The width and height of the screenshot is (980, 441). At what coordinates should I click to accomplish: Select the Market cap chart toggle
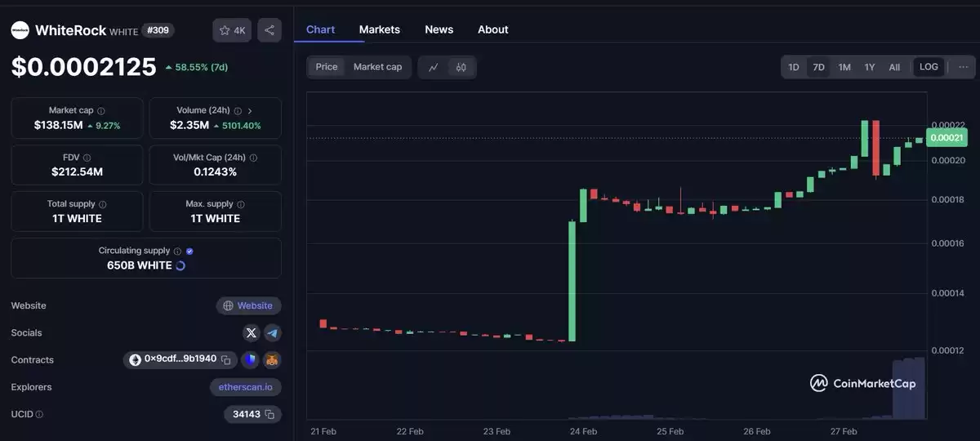pos(377,67)
